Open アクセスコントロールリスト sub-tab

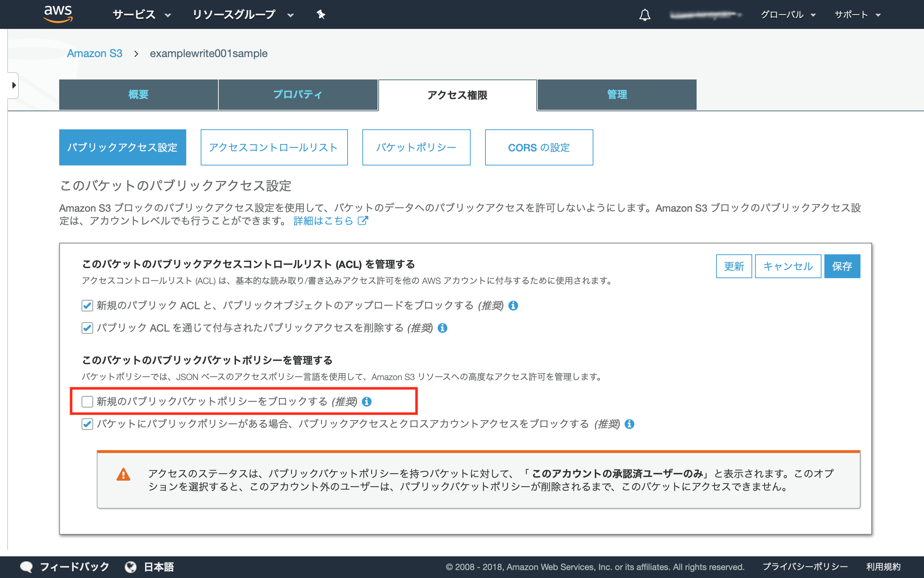tap(274, 147)
